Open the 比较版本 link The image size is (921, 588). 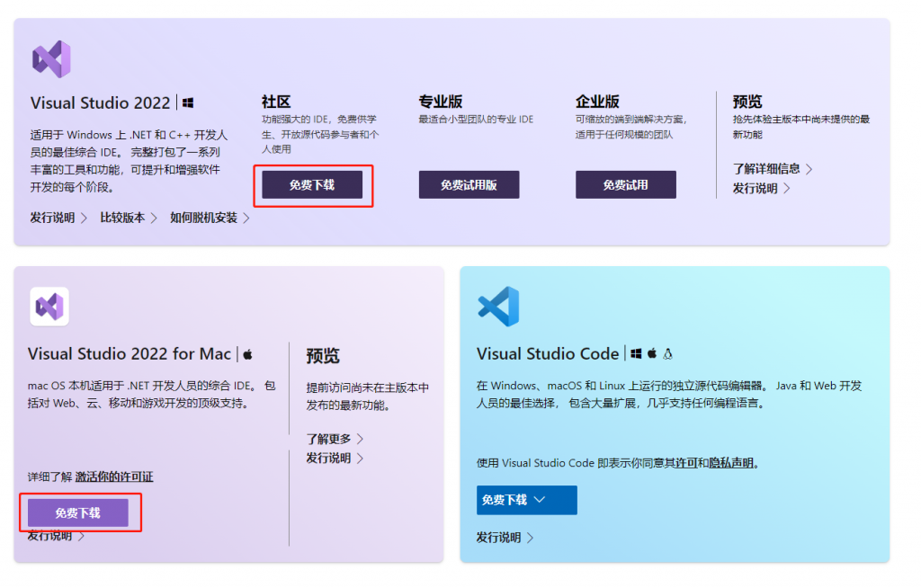point(128,218)
